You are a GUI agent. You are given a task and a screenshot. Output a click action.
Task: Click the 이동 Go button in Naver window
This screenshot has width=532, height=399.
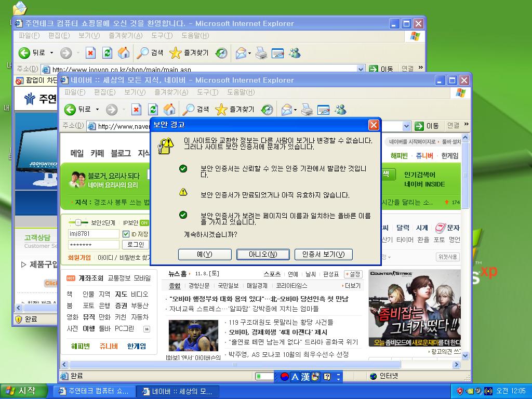click(427, 126)
